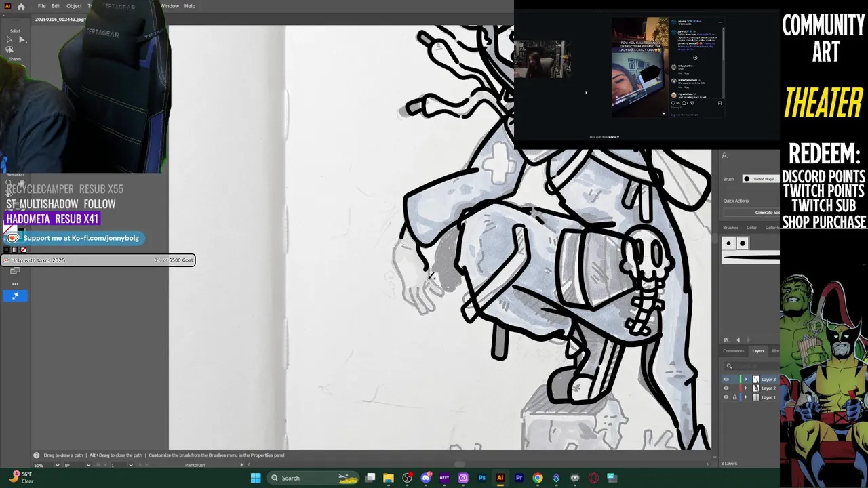The width and height of the screenshot is (868, 488).
Task: Open the Edit menu
Action: tap(56, 6)
